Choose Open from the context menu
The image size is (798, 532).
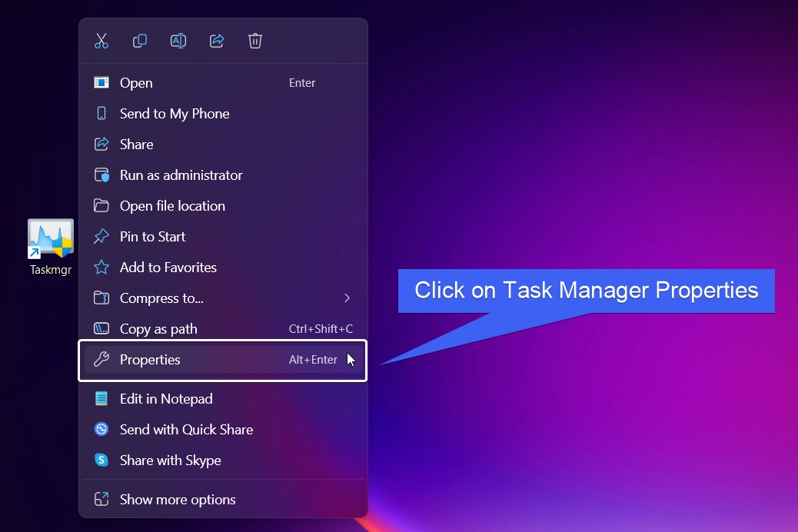(223, 83)
